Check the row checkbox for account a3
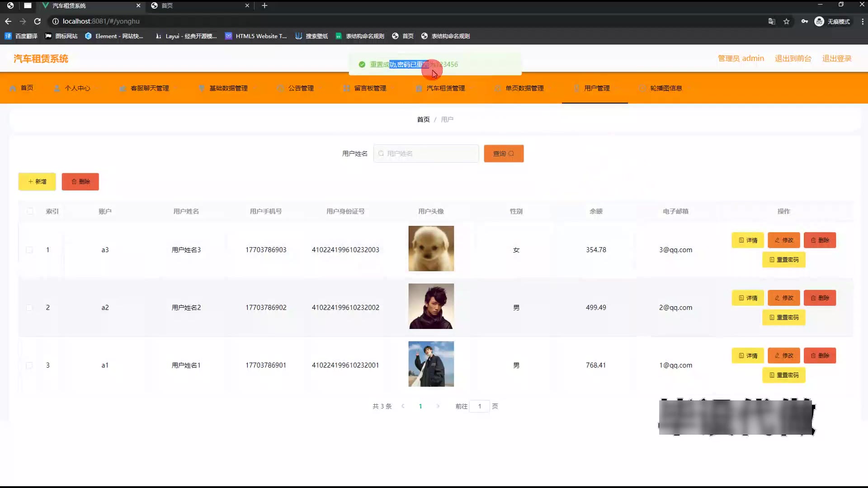 coord(29,250)
